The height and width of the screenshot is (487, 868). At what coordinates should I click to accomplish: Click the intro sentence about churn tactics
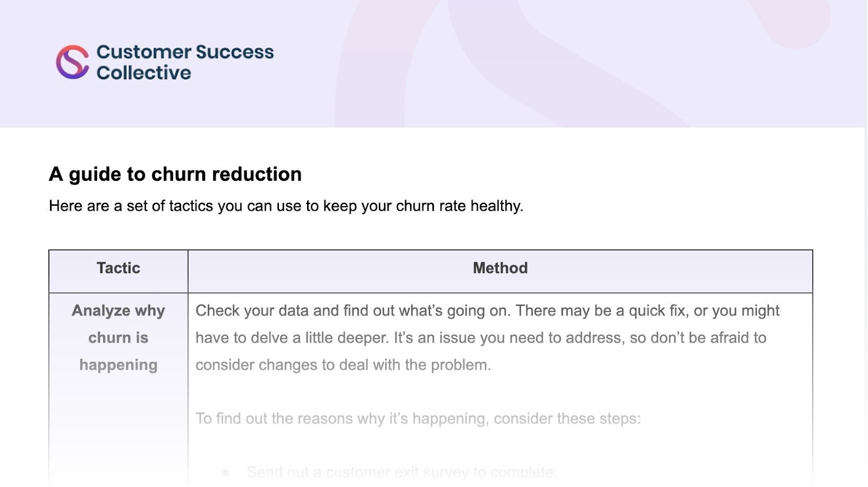286,206
